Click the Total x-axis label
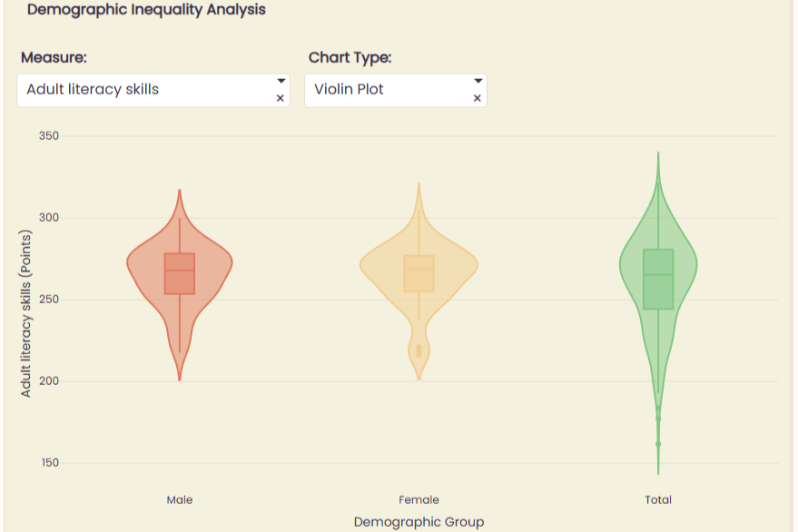The width and height of the screenshot is (798, 532). click(658, 500)
